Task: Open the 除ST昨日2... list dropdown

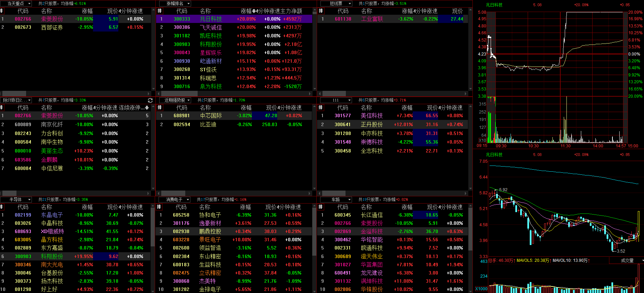Action: click(16, 100)
